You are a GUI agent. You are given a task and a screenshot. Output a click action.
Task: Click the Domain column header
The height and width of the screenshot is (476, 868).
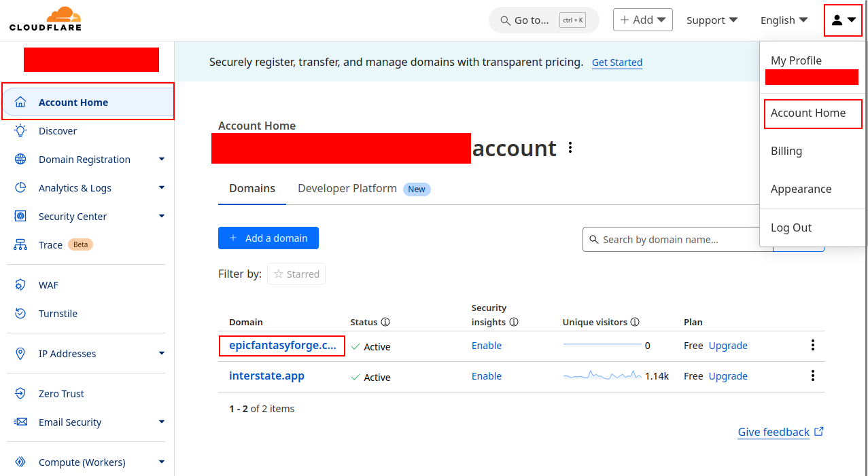[x=246, y=322]
